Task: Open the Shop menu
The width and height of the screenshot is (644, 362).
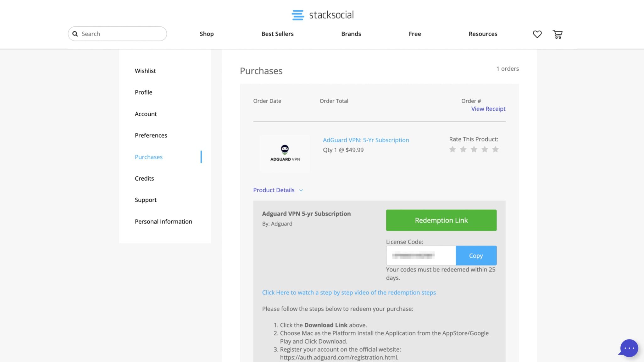Action: pyautogui.click(x=207, y=34)
